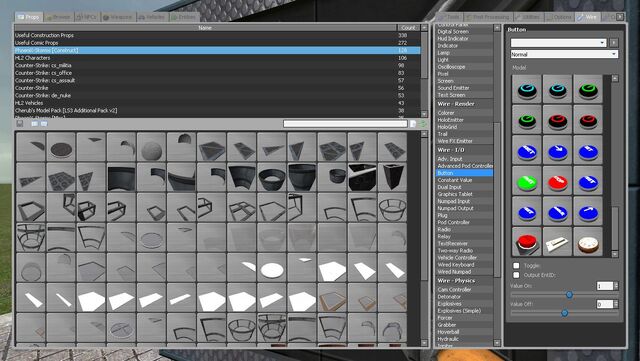Switch to the NPCs tab
This screenshot has width=640, height=361.
(x=87, y=17)
